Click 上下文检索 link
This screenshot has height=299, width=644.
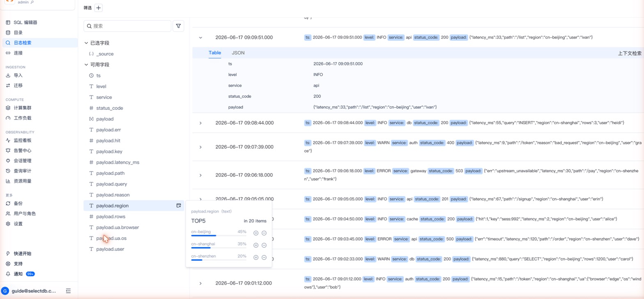click(x=630, y=53)
